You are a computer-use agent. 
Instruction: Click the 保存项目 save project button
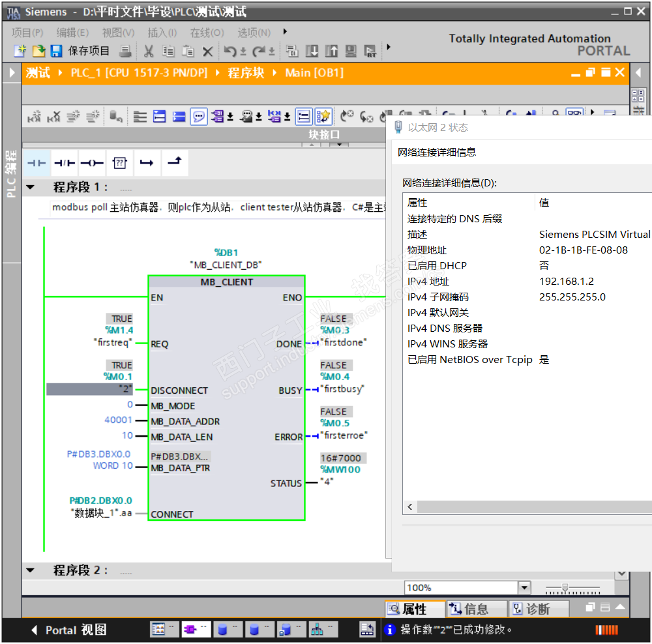click(x=89, y=51)
